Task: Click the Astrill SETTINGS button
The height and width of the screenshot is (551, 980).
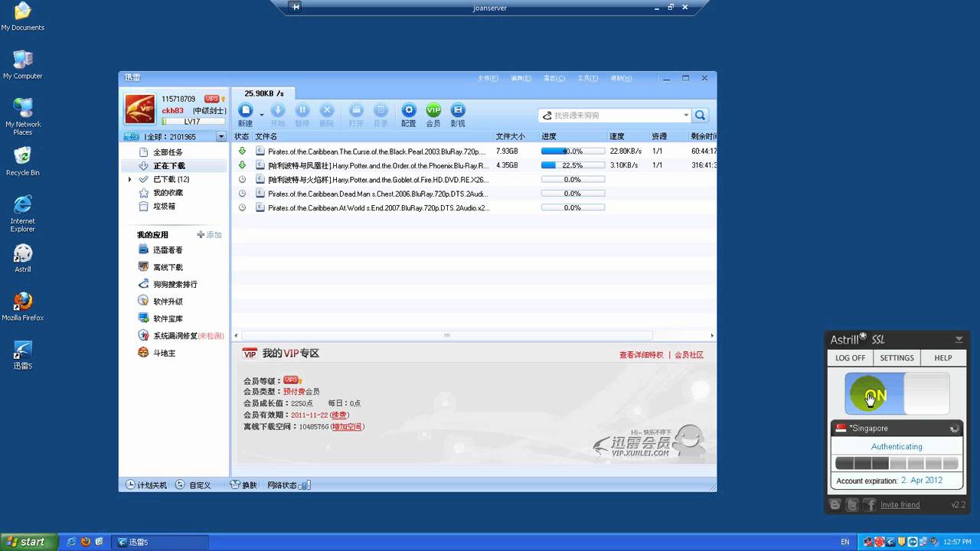Action: click(897, 357)
